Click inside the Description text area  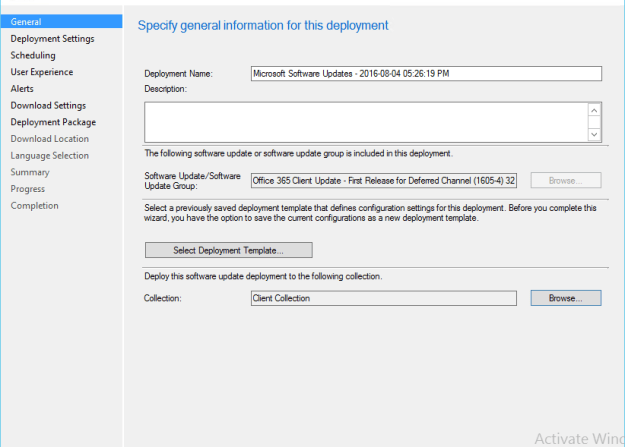click(x=366, y=122)
